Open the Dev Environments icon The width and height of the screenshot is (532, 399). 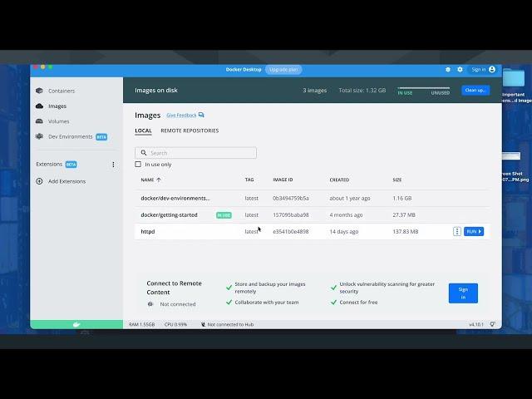(39, 136)
